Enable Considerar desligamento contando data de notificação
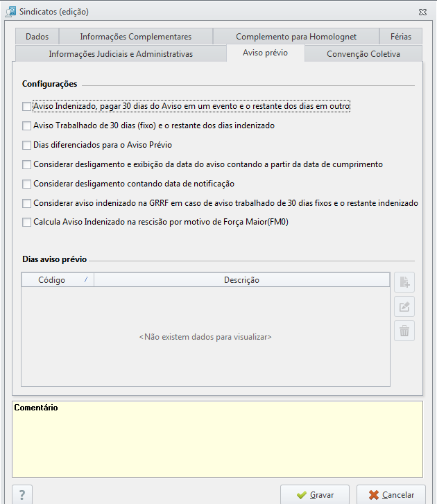Viewport: 437px width, 504px height. (x=26, y=184)
